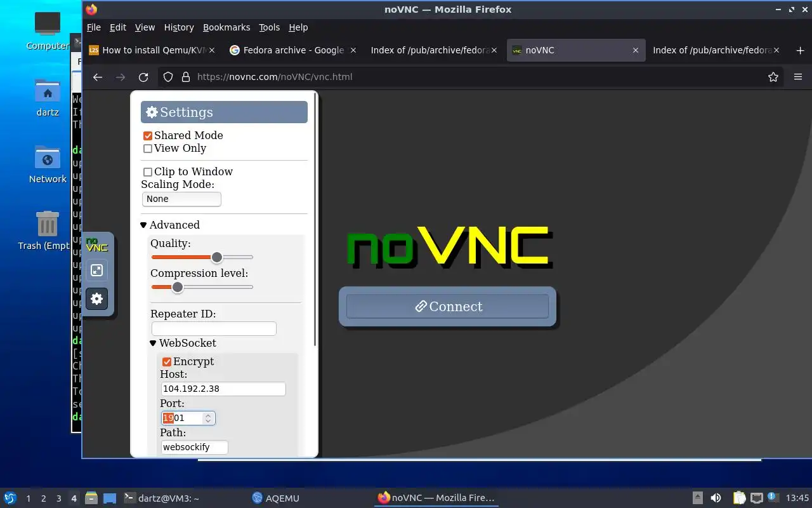Viewport: 812px width, 508px height.
Task: Reload the noVNC page
Action: (143, 77)
